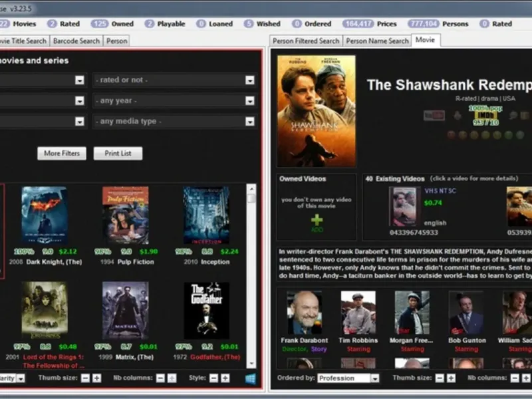
Task: Increase Nb columns in persons panel
Action: coord(526,378)
